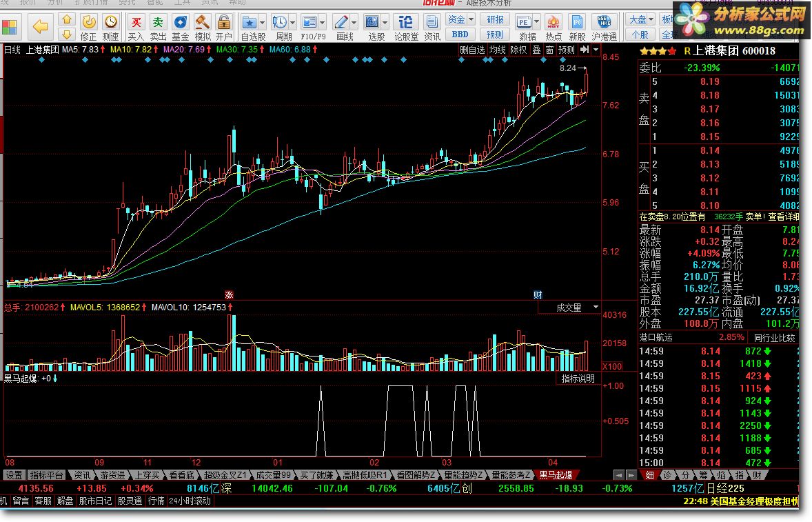Expand the 选股 dropdown arrow

(385, 22)
